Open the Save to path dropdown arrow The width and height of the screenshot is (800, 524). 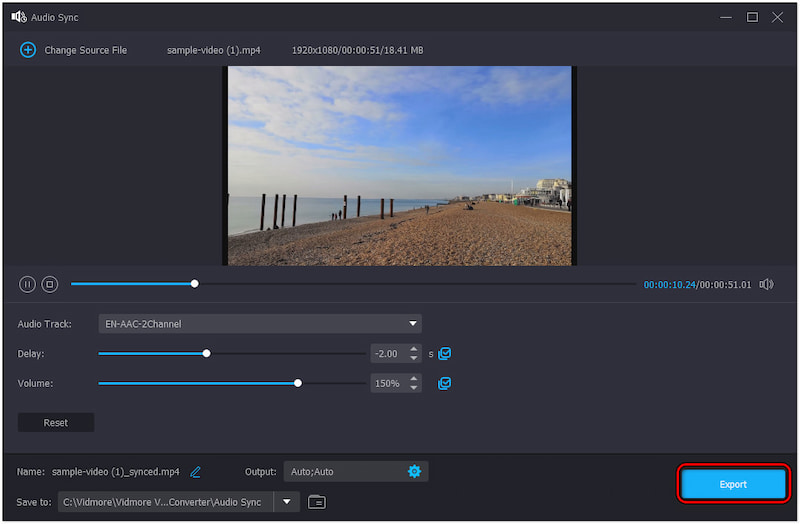click(x=287, y=502)
